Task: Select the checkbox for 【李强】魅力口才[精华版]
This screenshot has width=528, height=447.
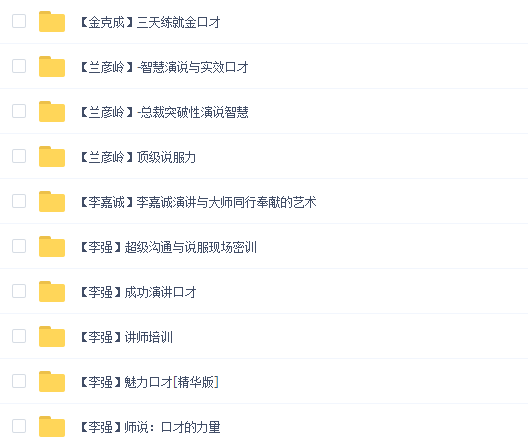Action: point(19,381)
